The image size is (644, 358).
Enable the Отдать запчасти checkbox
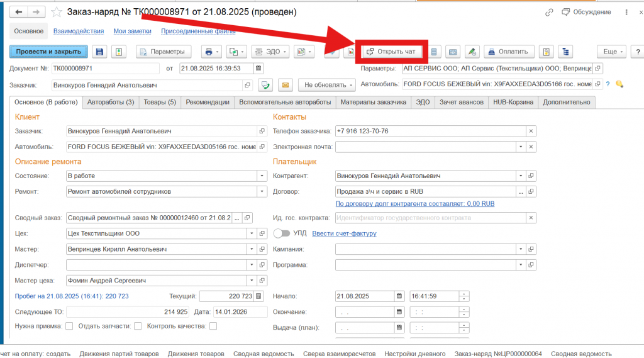[138, 326]
